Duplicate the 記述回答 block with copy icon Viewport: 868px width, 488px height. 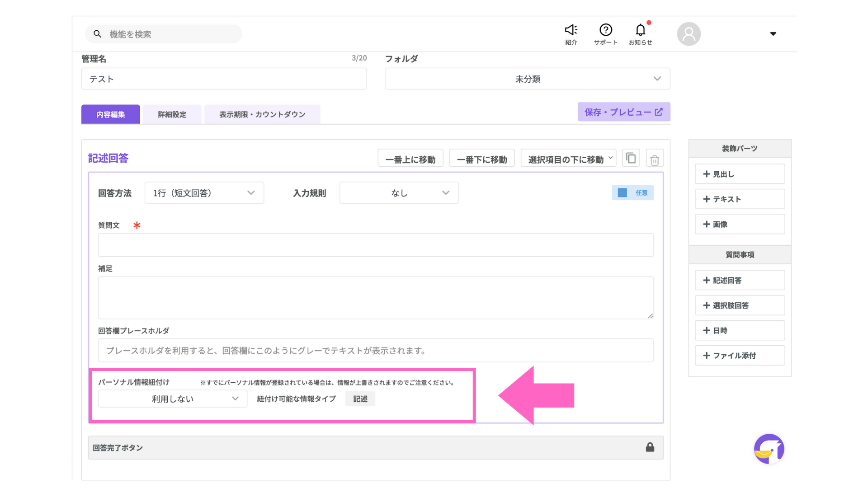pos(631,159)
